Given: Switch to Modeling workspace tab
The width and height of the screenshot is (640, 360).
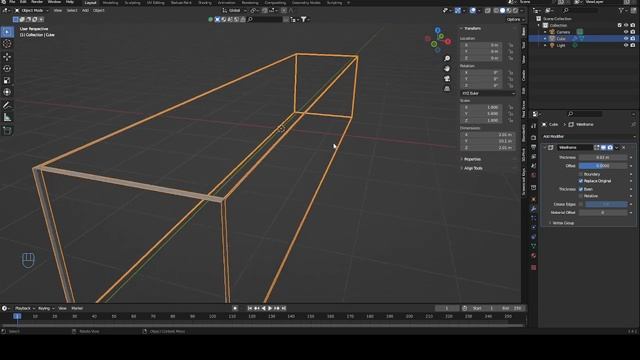Looking at the screenshot, I should [x=110, y=2].
